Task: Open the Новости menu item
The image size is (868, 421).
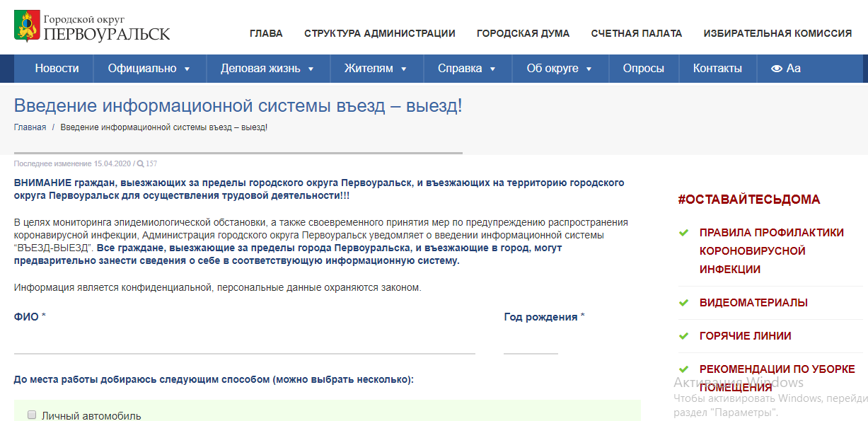Action: [57, 69]
